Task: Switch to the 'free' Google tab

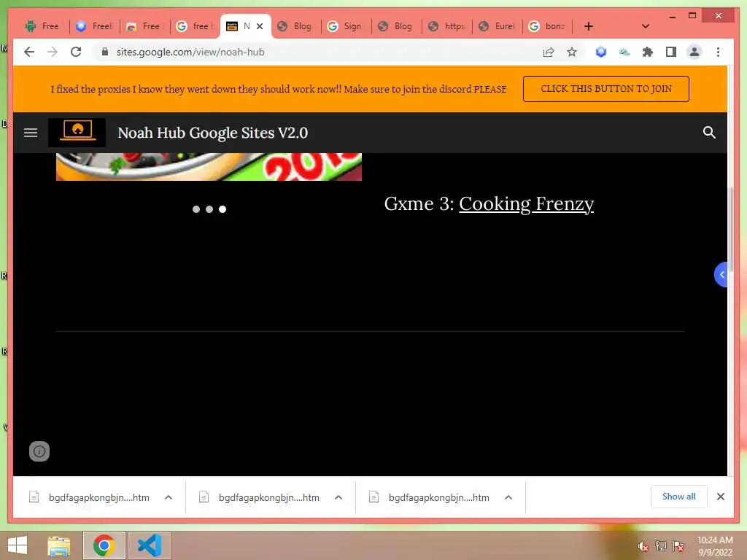Action: click(195, 26)
